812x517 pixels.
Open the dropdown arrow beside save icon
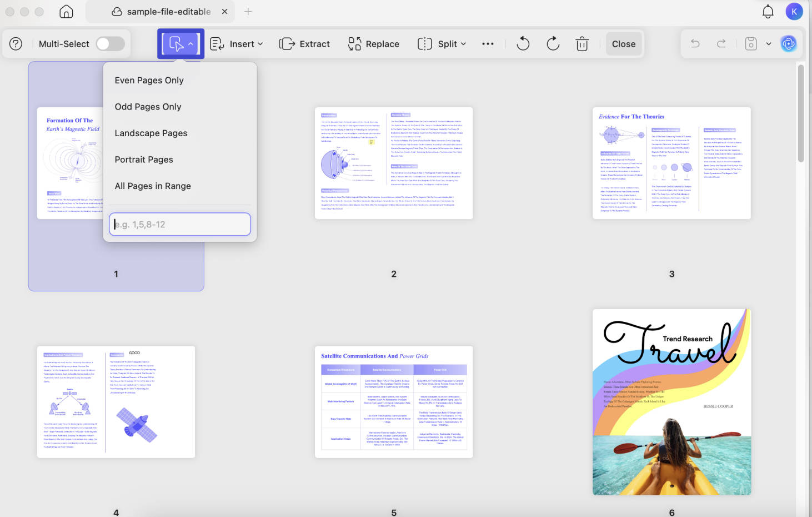769,44
